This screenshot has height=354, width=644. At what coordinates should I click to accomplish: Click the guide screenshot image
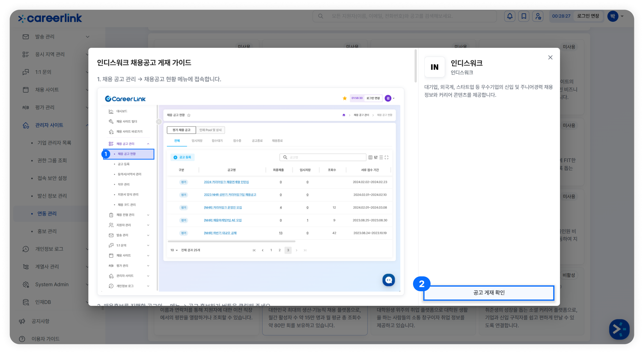click(250, 191)
